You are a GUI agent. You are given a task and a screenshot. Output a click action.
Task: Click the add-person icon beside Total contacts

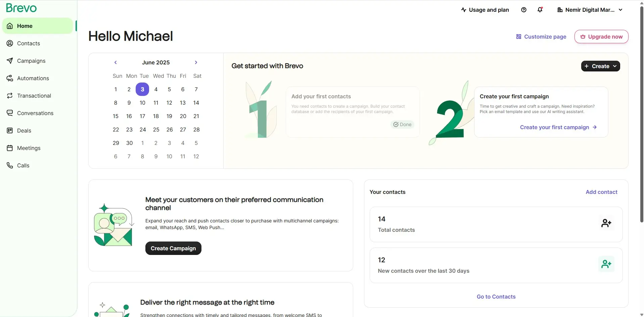606,223
